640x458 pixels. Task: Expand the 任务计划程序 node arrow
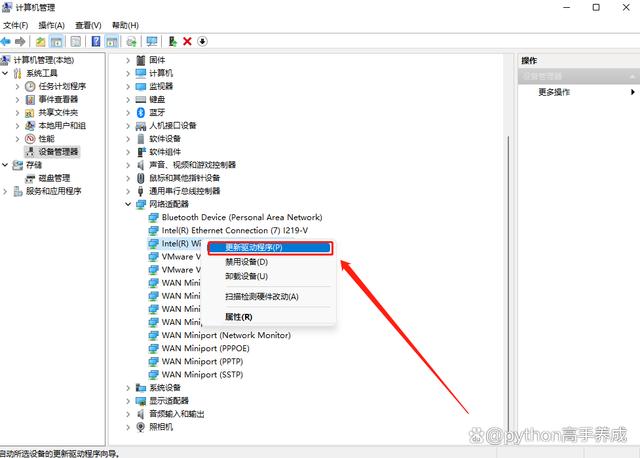coord(17,86)
